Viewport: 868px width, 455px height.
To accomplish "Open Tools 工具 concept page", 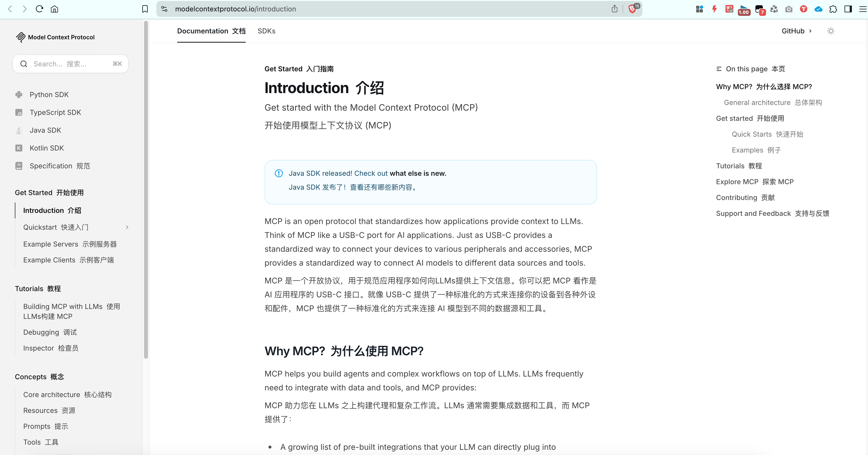I will pyautogui.click(x=41, y=442).
